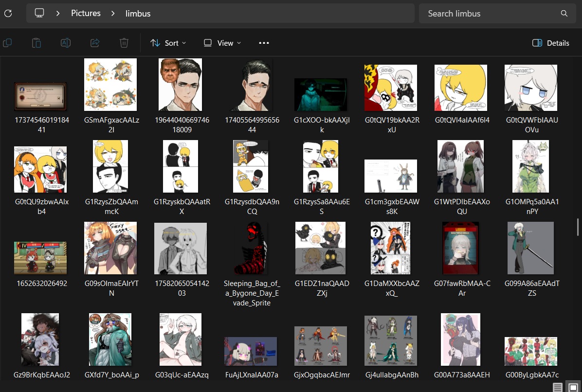The width and height of the screenshot is (582, 392).
Task: Open the View dropdown
Action: coord(222,43)
